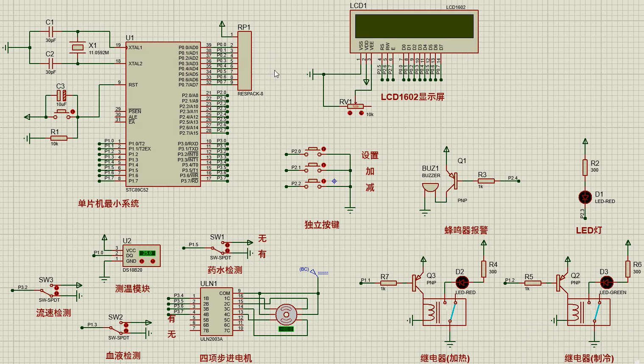
Task: Click the RV1 potentiometer slider body
Action: (355, 106)
